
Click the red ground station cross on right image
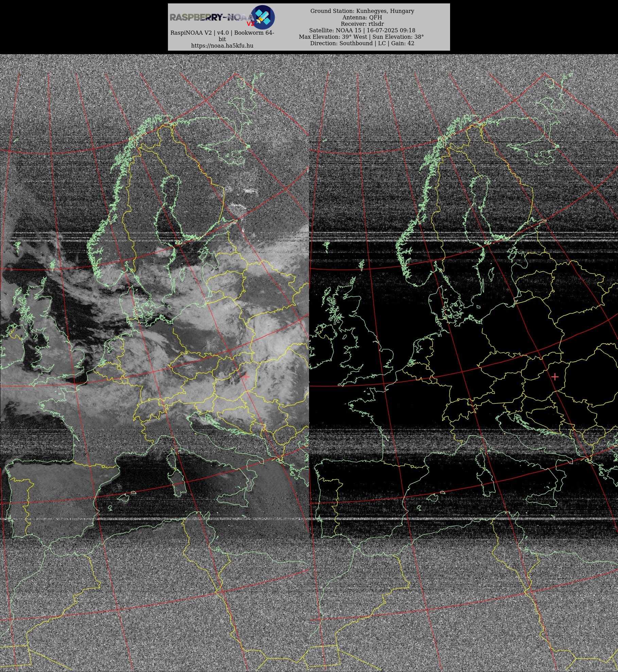tap(555, 377)
